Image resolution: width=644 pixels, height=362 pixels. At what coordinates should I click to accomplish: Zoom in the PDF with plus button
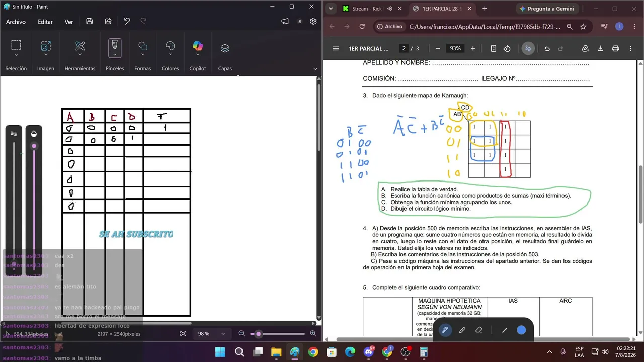tap(473, 49)
